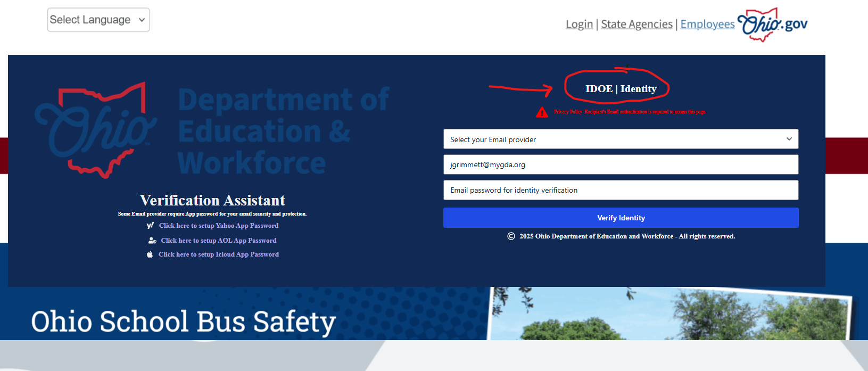Open the Login link in header
The image size is (868, 371).
(x=579, y=24)
